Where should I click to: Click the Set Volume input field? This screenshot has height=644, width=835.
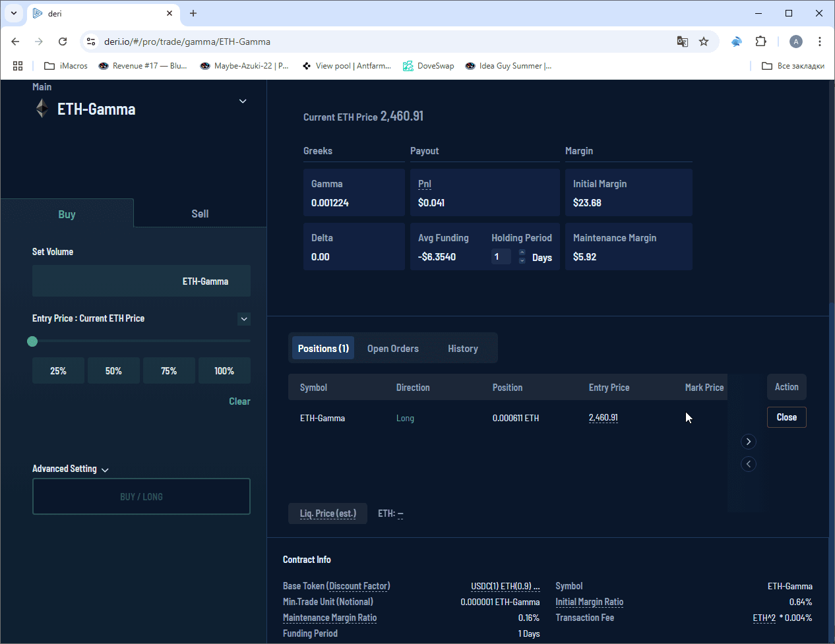(x=141, y=281)
